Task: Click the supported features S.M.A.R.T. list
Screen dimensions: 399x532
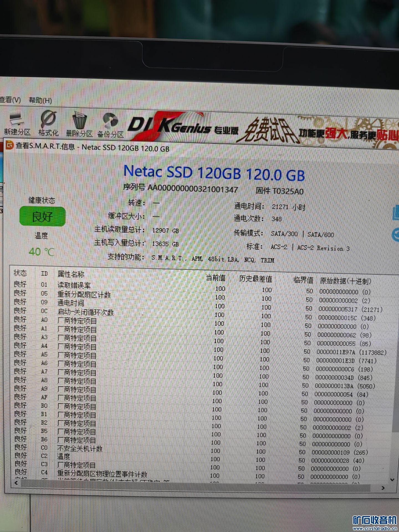Action: (x=213, y=259)
